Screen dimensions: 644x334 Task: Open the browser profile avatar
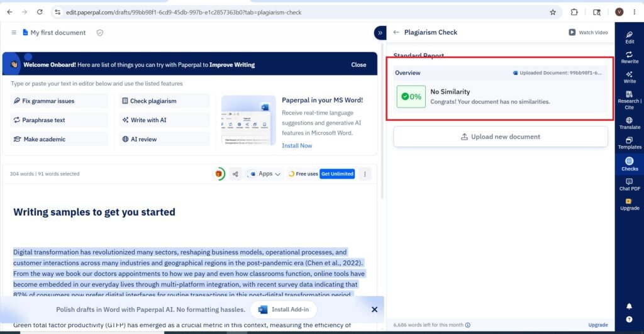[x=619, y=13]
